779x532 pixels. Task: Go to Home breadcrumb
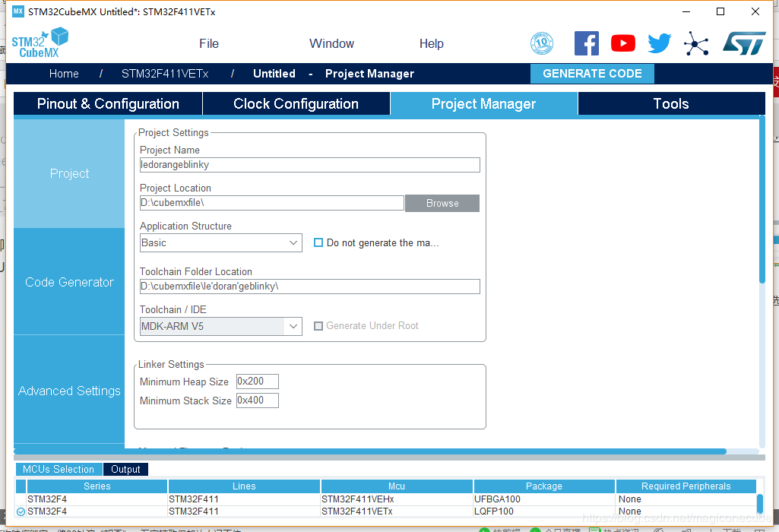(x=64, y=74)
